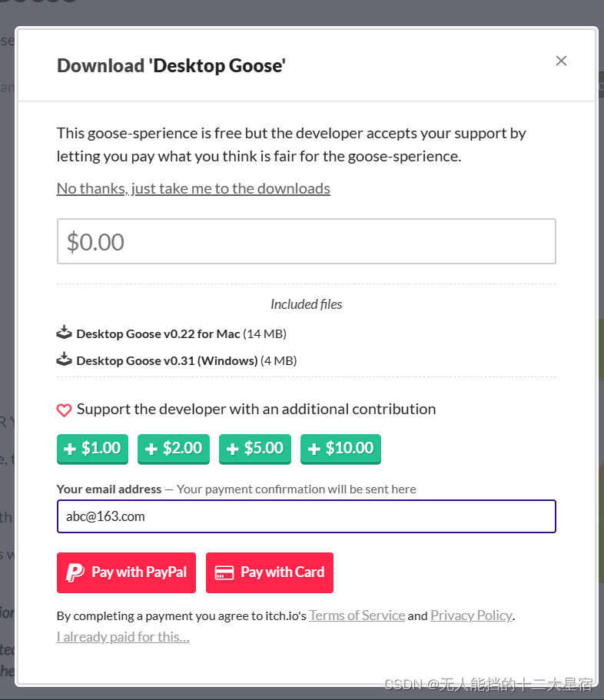Click the credit card icon

pos(224,572)
